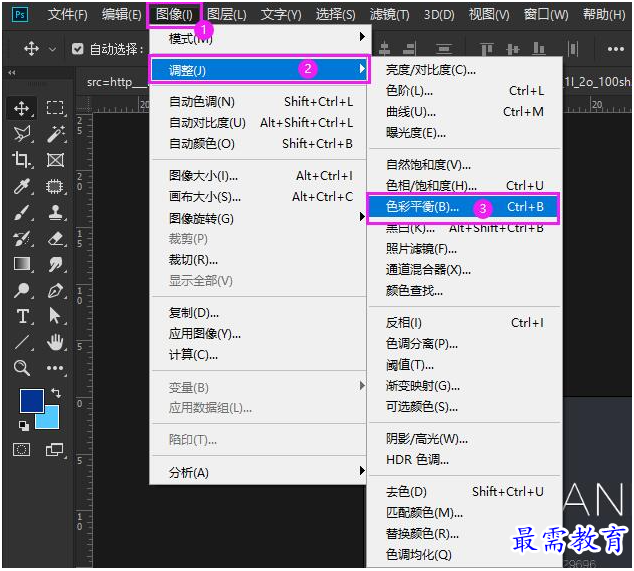Select the Hand tool

[x=55, y=342]
